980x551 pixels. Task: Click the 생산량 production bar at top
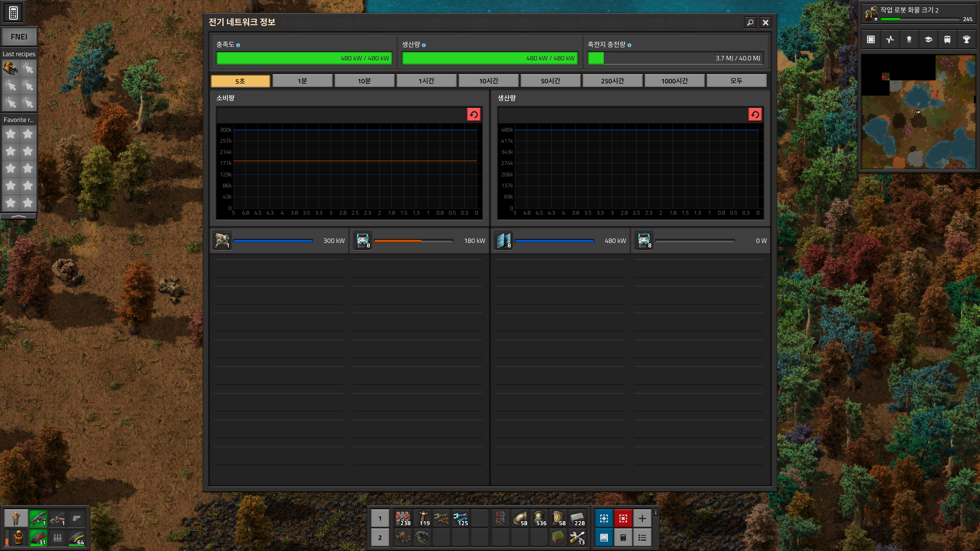[x=490, y=58]
